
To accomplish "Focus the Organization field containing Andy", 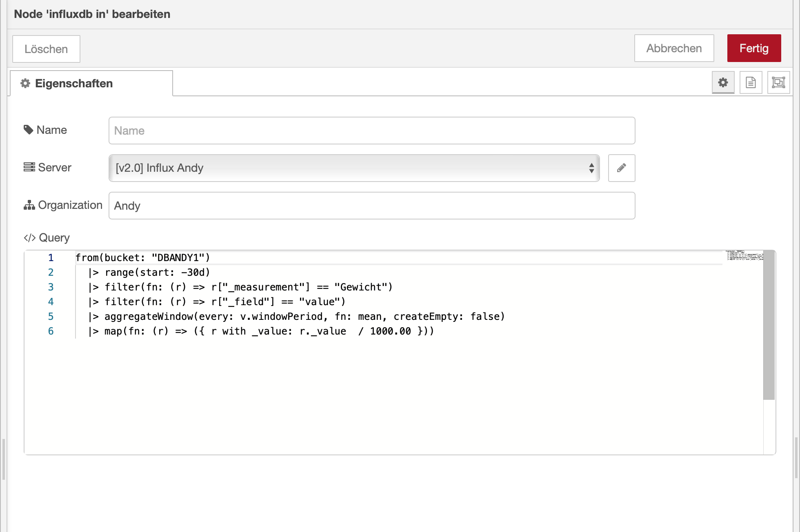I will tap(371, 206).
